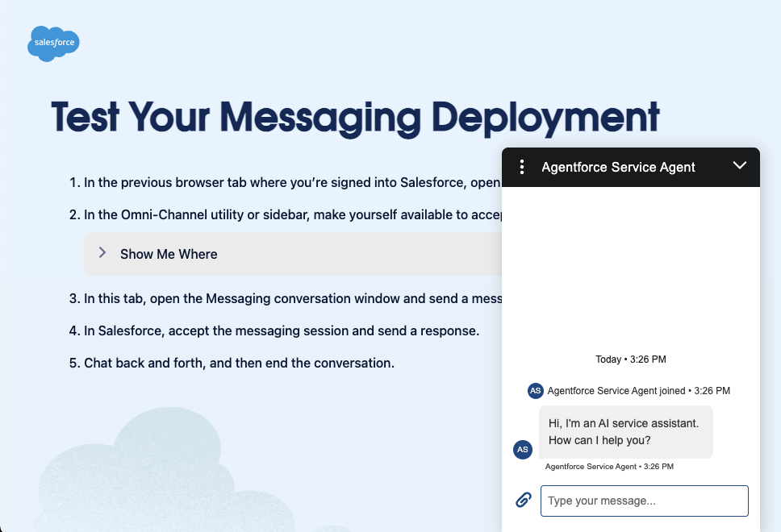Click step 5 about chatting back and forth
Viewport: 781px width, 532px height.
point(239,363)
